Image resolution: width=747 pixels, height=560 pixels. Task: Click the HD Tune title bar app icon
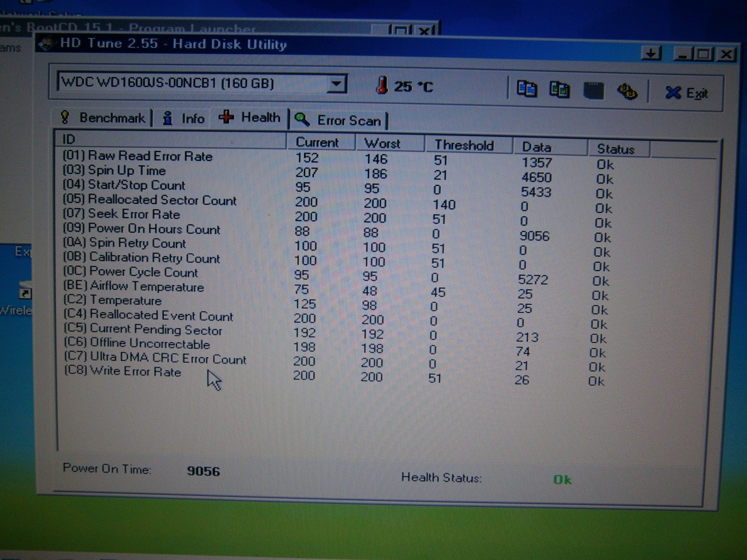click(47, 43)
